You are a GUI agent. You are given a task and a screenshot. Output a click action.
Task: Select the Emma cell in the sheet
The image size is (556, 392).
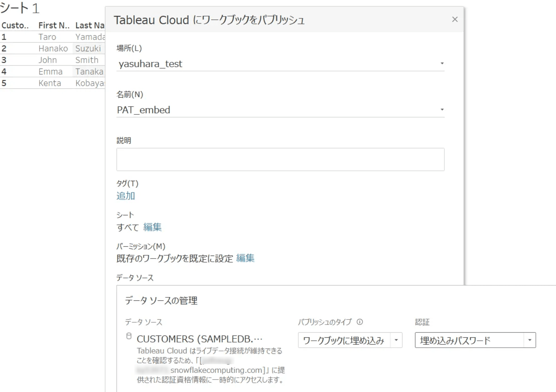(51, 72)
